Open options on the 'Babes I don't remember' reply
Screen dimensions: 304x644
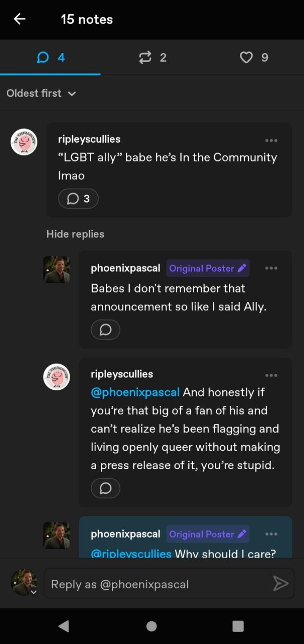pos(271,268)
